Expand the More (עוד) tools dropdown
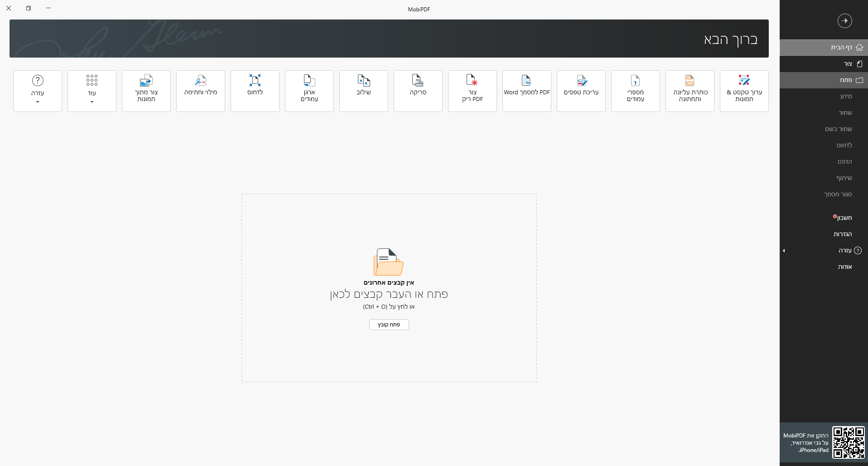This screenshot has height=466, width=868. click(92, 91)
